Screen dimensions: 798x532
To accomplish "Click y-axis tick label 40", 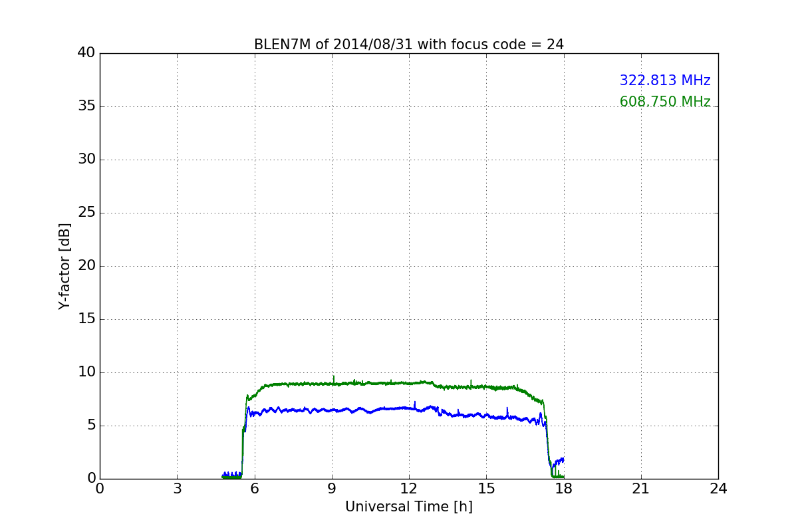I will (x=86, y=53).
